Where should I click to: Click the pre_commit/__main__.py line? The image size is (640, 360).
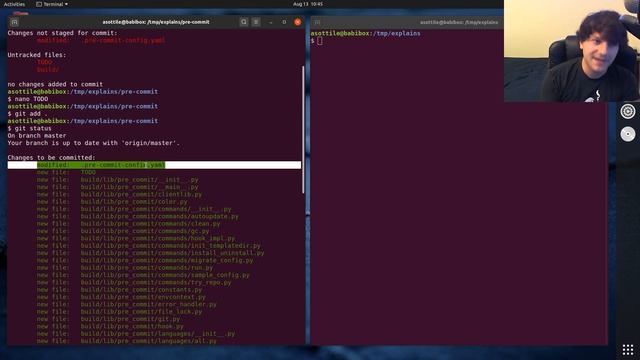[x=118, y=187]
